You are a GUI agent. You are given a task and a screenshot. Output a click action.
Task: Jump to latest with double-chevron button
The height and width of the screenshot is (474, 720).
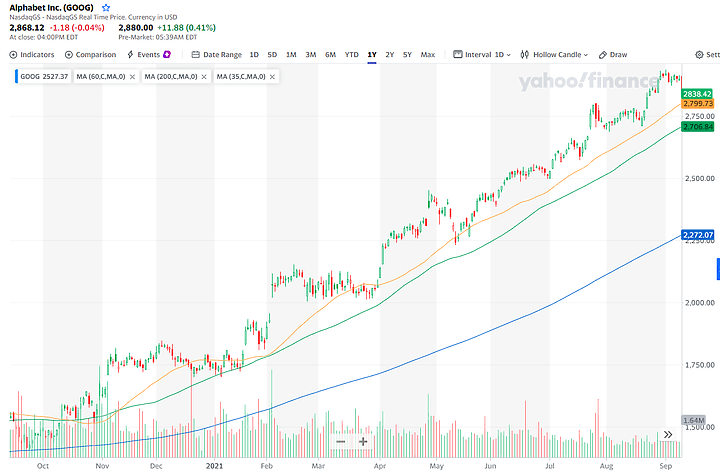click(x=668, y=434)
